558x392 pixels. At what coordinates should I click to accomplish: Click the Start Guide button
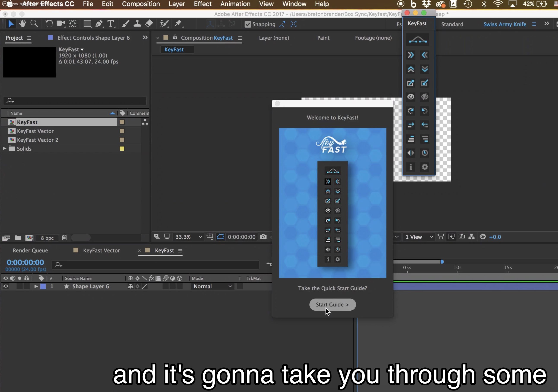(x=332, y=305)
